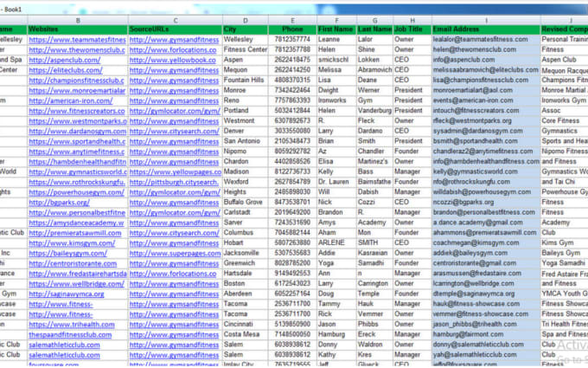Click the Email Address header cell
This screenshot has width=588, height=368.
(x=486, y=29)
